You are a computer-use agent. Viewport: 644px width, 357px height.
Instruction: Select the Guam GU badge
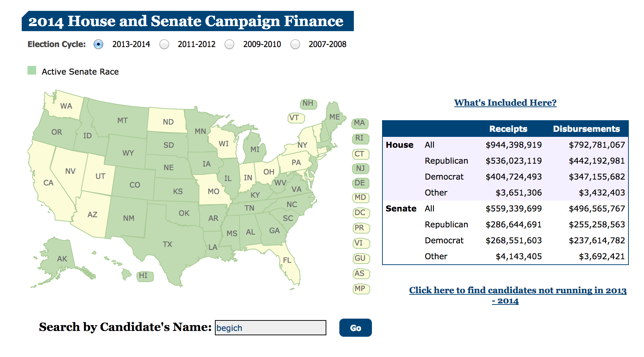coord(360,258)
